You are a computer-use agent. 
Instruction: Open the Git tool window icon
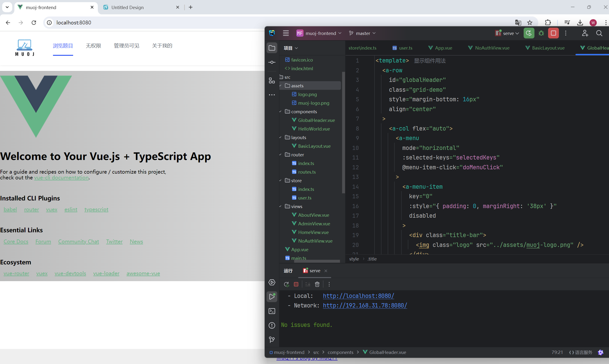point(272,340)
